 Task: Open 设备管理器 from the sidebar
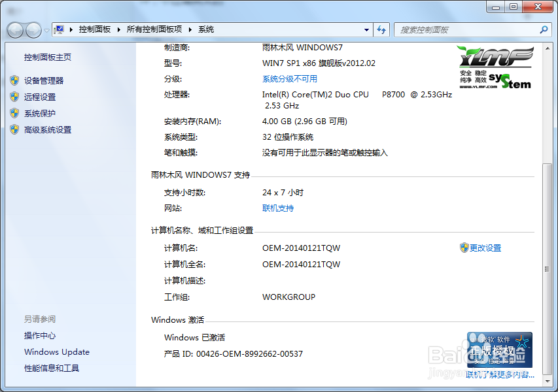tap(44, 80)
